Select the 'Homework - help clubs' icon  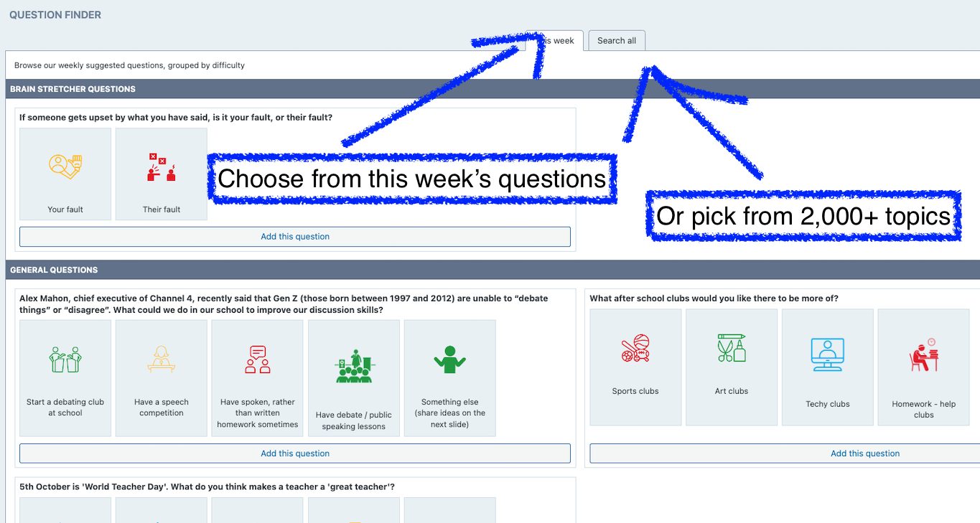pyautogui.click(x=924, y=354)
